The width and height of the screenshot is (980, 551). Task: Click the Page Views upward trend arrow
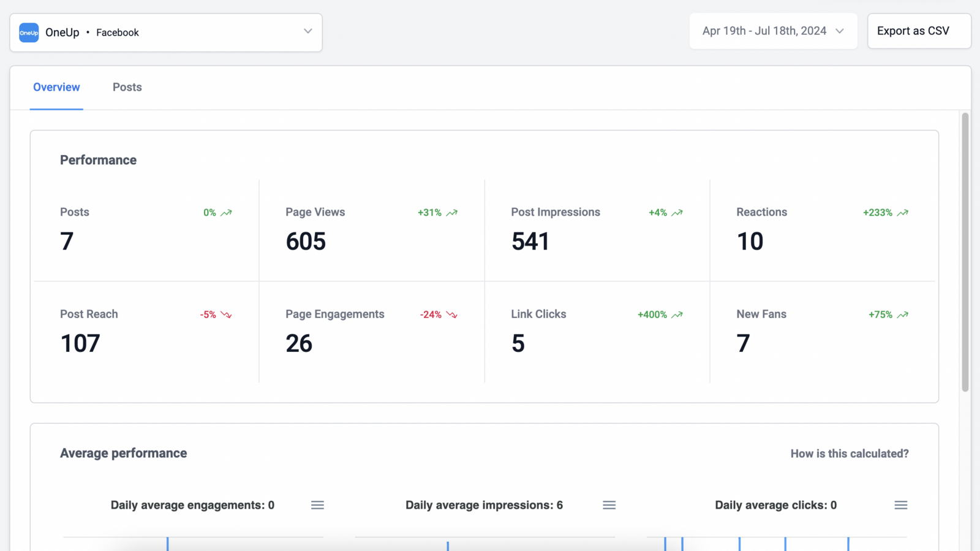pyautogui.click(x=452, y=213)
